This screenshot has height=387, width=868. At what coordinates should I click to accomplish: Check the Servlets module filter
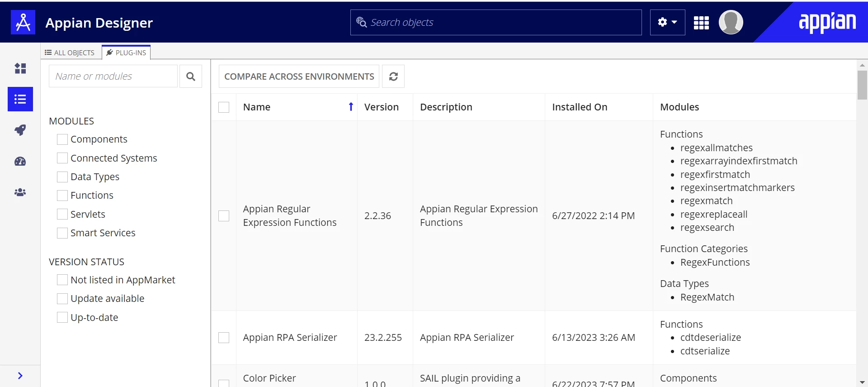point(62,214)
